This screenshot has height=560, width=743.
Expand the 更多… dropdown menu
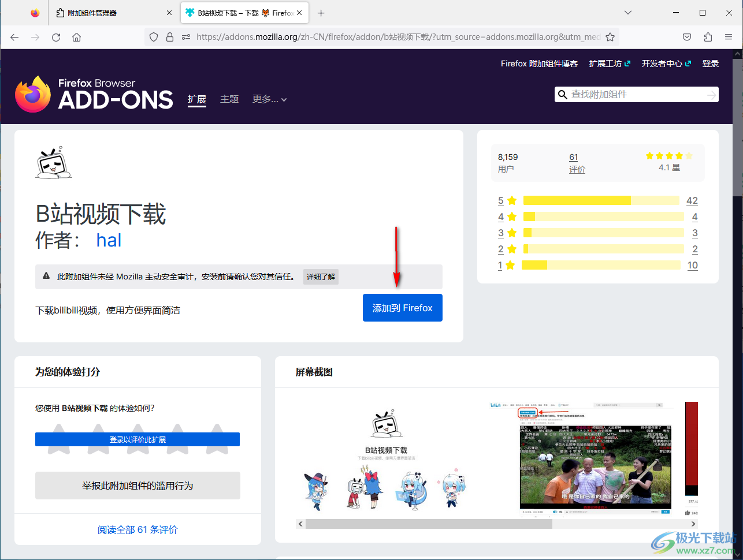[269, 99]
